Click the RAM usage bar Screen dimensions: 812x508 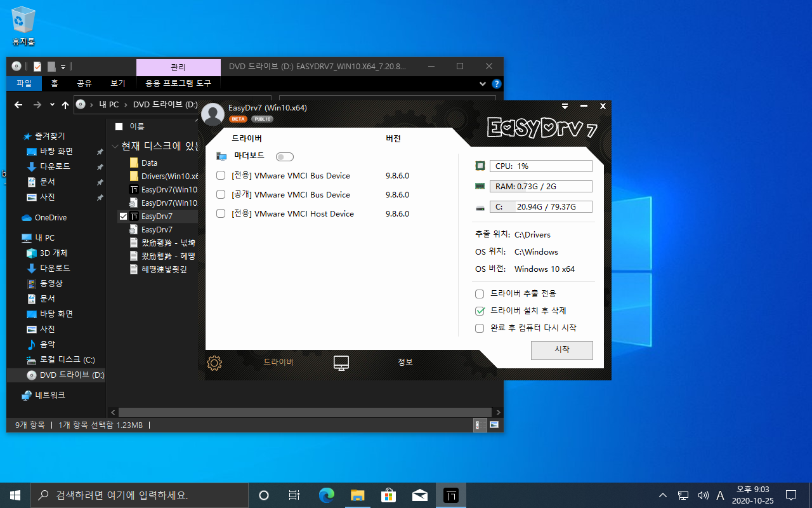point(540,186)
